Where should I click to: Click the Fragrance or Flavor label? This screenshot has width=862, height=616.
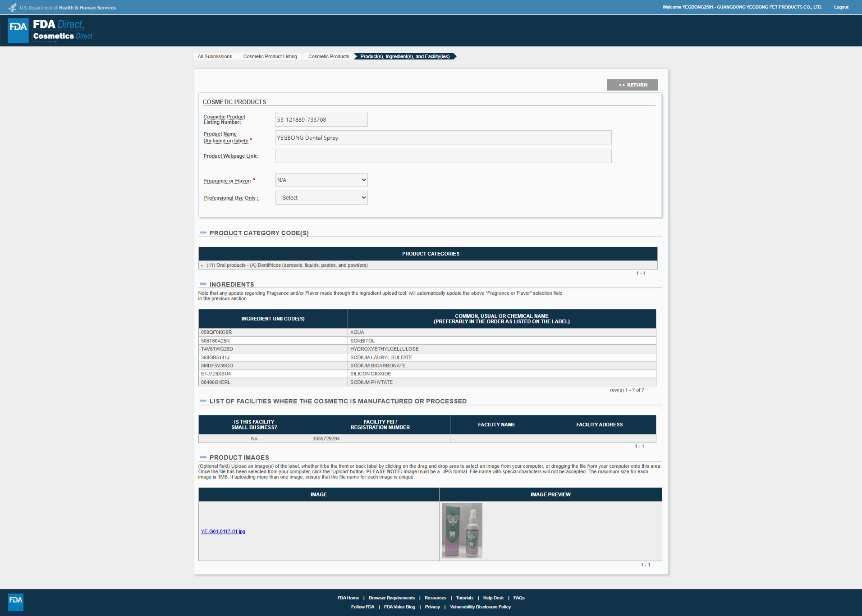(228, 181)
